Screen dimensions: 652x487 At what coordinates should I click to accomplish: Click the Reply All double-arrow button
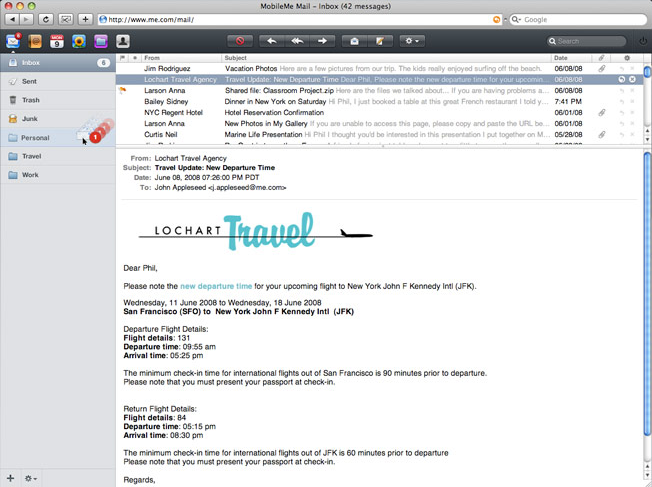tap(297, 41)
